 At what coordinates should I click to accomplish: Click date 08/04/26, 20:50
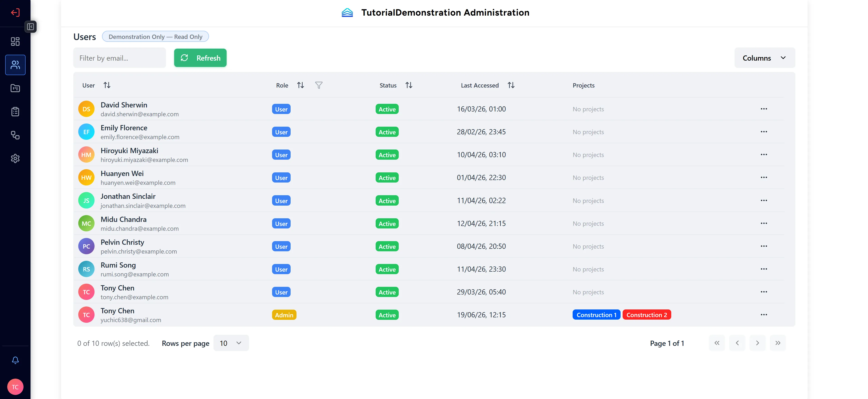pos(481,246)
